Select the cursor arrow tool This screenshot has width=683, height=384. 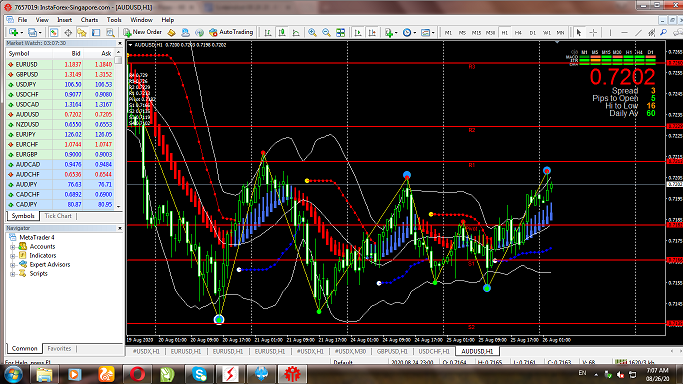coord(579,33)
